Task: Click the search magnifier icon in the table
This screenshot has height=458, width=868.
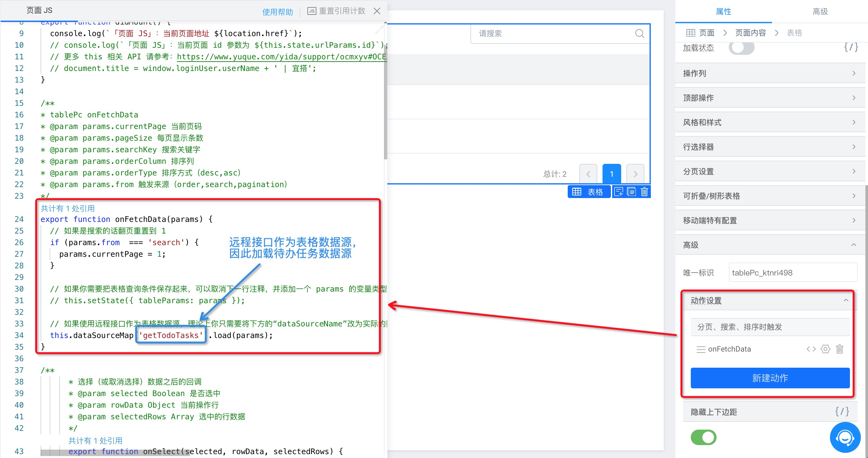Action: pos(639,34)
